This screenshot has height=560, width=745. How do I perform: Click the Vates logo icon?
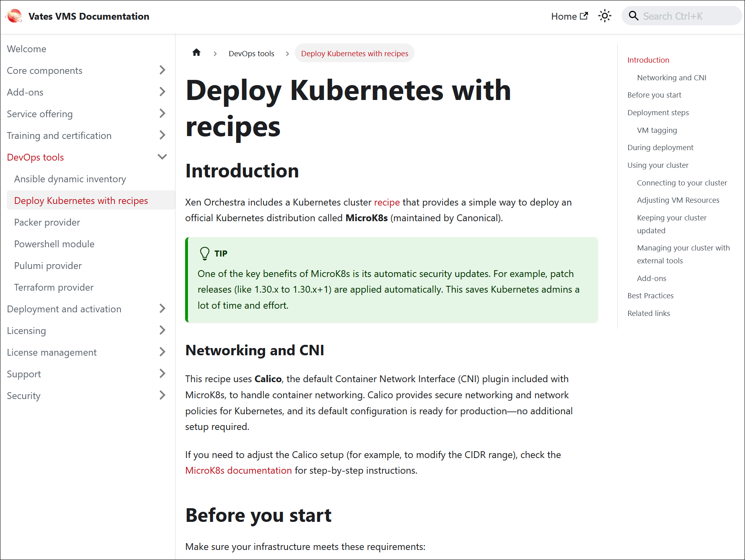coord(14,16)
